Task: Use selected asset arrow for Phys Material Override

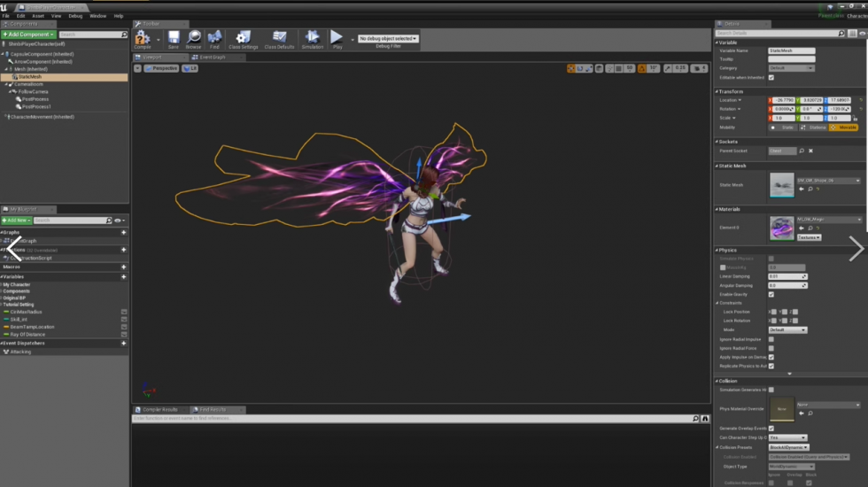Action: point(802,414)
